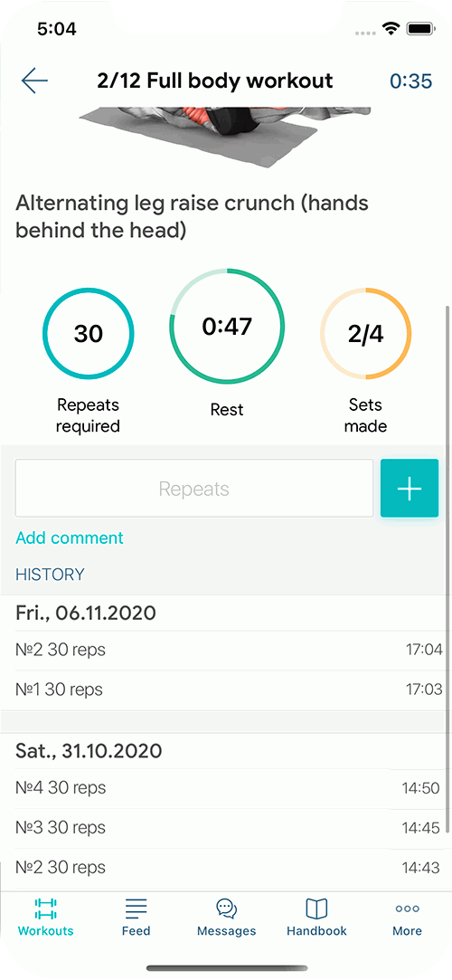The height and width of the screenshot is (980, 452).
Task: Open the Messages chat bubbles icon
Action: pyautogui.click(x=227, y=908)
